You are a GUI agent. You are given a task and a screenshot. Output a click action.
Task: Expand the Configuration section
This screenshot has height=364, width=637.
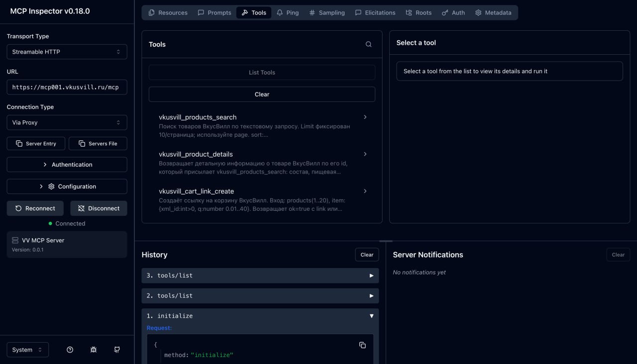(67, 186)
